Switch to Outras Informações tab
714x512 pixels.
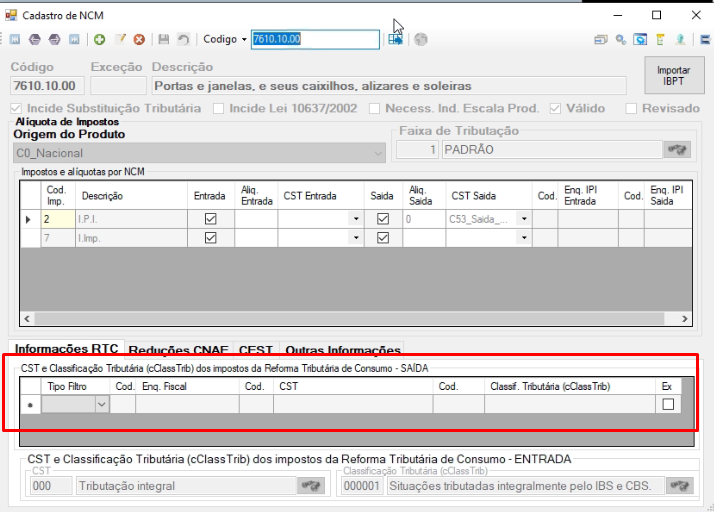point(342,350)
